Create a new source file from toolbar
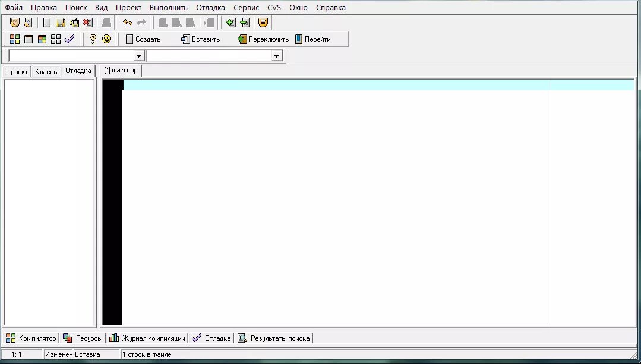 (x=47, y=23)
